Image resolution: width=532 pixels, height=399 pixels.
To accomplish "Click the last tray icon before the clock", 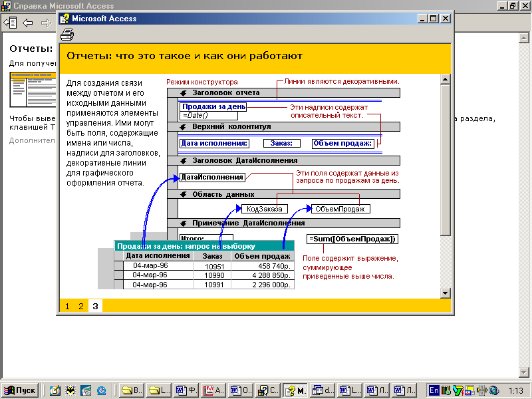I will coord(493,390).
